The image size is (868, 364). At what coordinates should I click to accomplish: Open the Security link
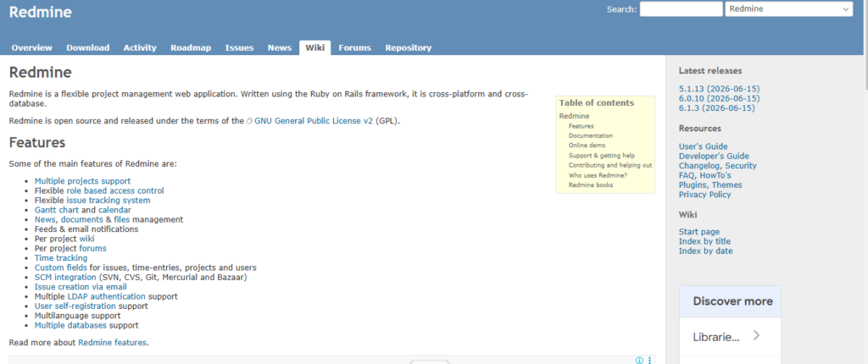click(x=741, y=166)
